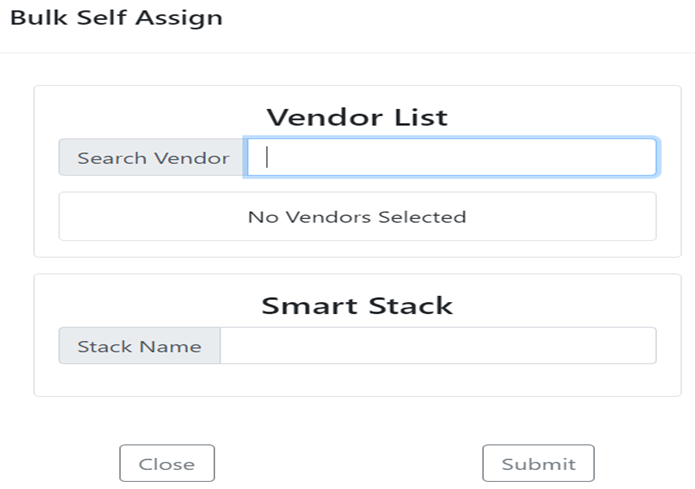Click the grey Search Vendor addon

coord(153,157)
